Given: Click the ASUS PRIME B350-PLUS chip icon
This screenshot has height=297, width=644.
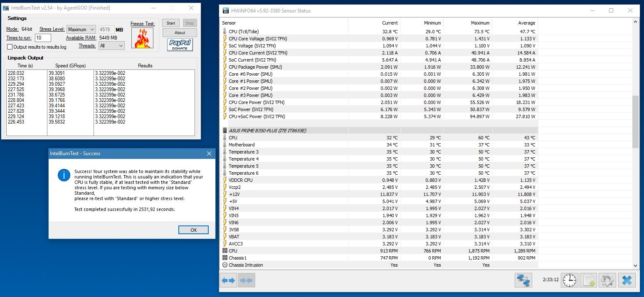Looking at the screenshot, I should coord(225,131).
